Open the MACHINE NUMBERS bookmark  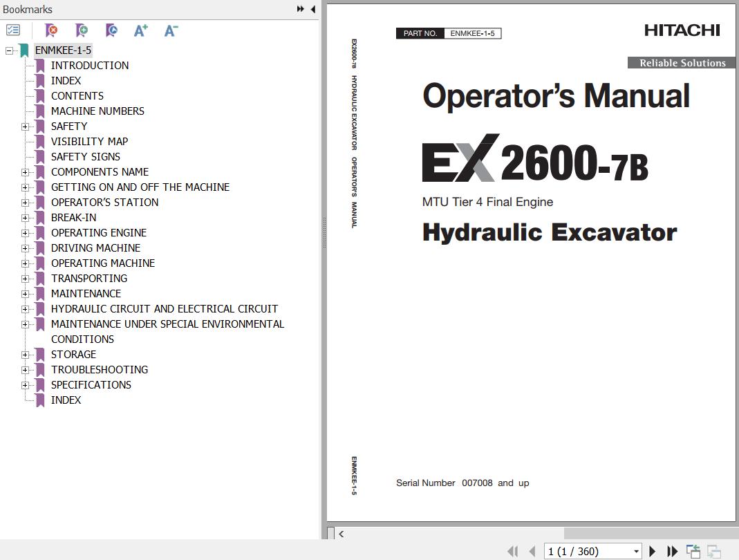point(97,111)
